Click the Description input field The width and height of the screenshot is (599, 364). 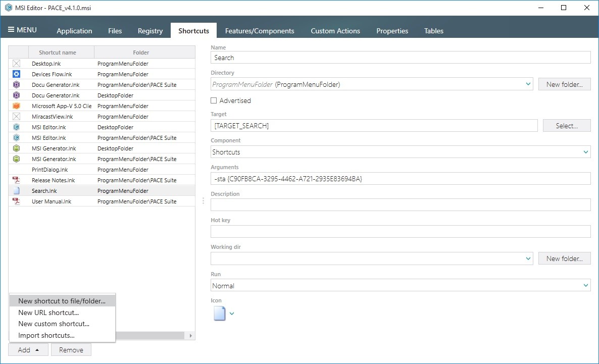(x=401, y=205)
